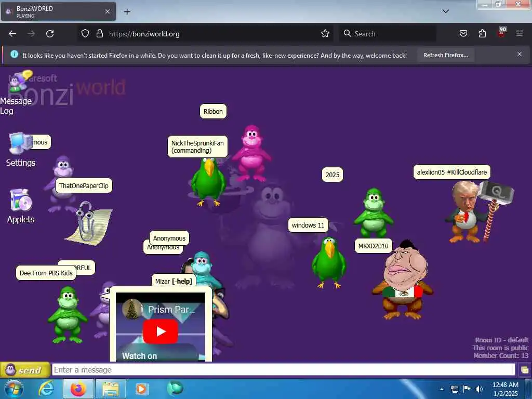Click ThatOnePaperClip's Clippy character
Viewport: 532px width, 399px height.
(x=89, y=223)
